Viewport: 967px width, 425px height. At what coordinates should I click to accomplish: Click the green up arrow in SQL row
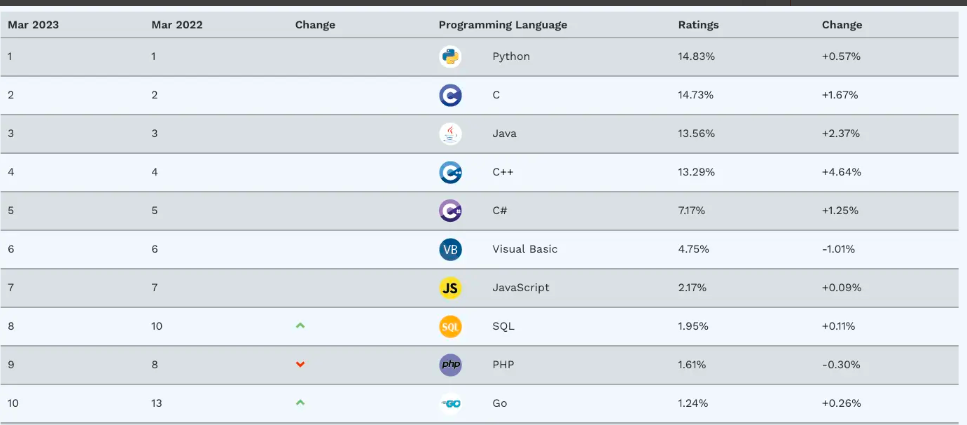pos(300,326)
